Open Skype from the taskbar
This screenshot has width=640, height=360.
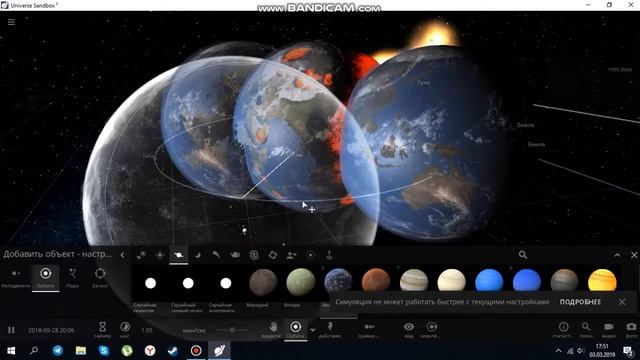[104, 351]
